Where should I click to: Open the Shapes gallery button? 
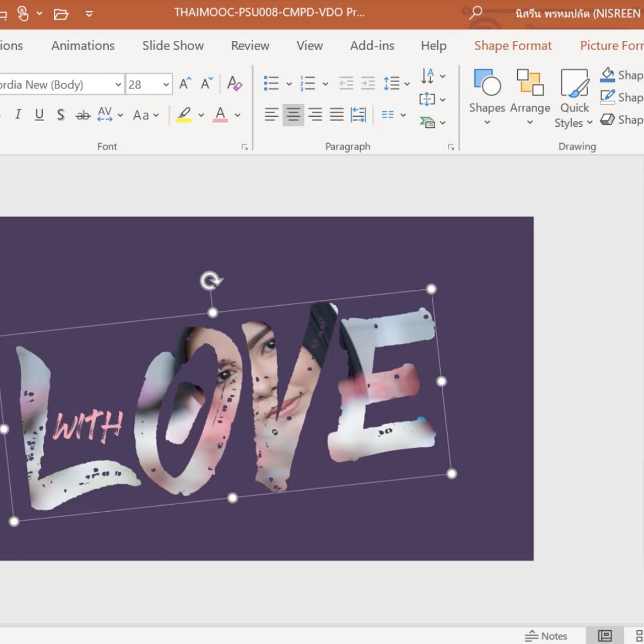(487, 97)
